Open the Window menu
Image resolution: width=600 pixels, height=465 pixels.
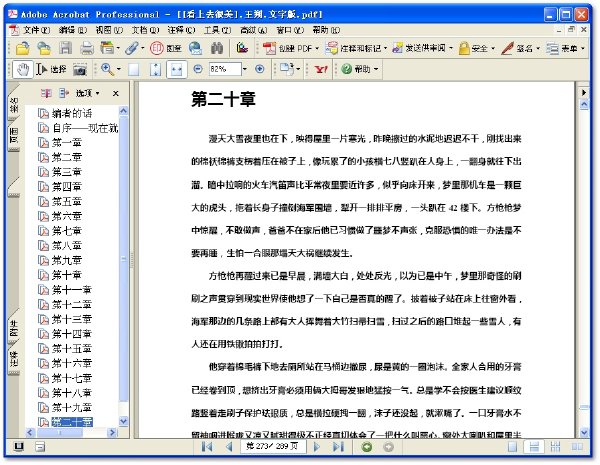(290, 30)
